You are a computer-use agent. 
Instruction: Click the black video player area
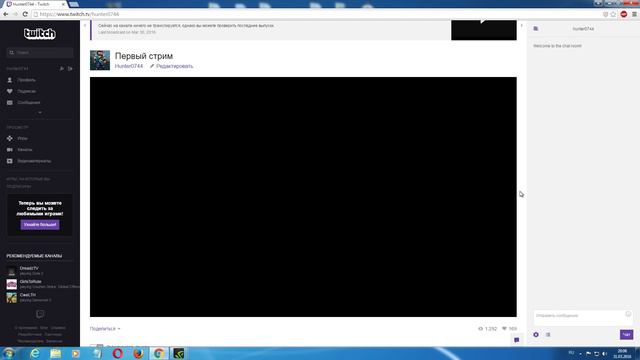coord(303,197)
